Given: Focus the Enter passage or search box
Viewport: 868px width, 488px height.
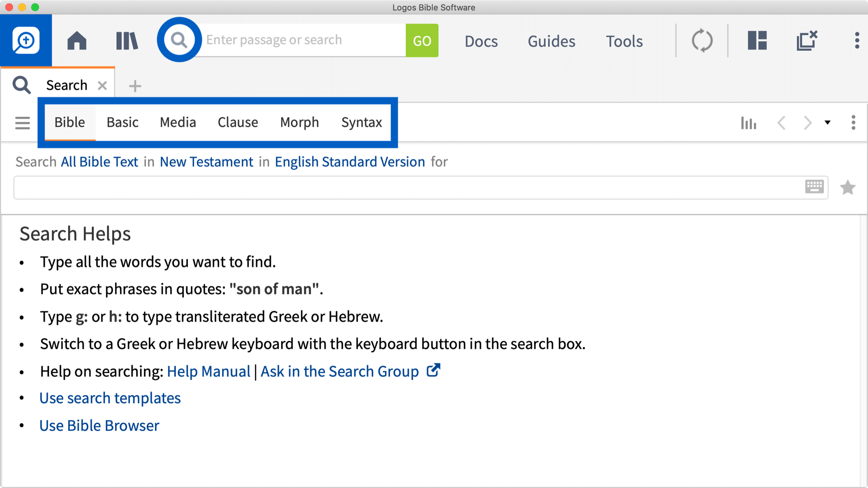Looking at the screenshot, I should (x=304, y=40).
